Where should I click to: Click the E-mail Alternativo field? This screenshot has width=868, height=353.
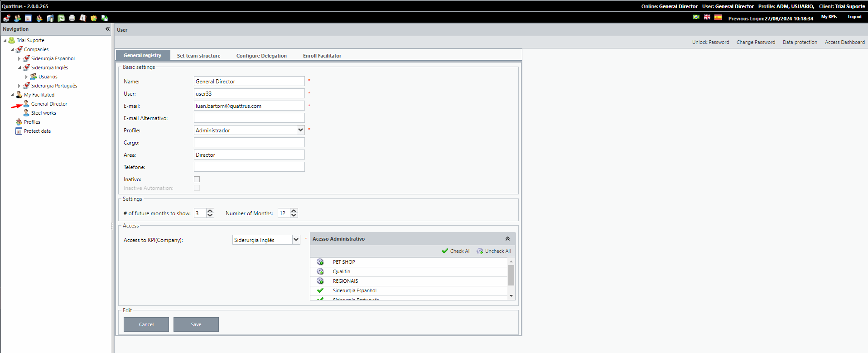point(249,118)
